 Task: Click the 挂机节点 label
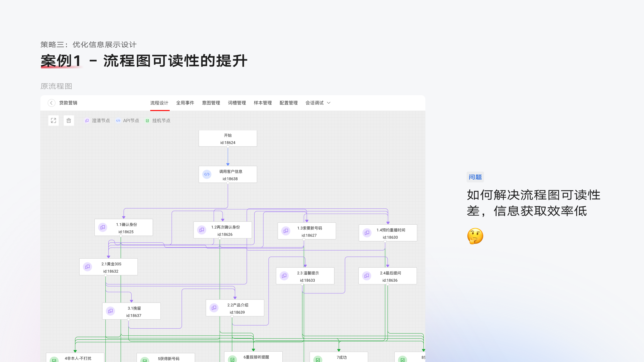(161, 121)
